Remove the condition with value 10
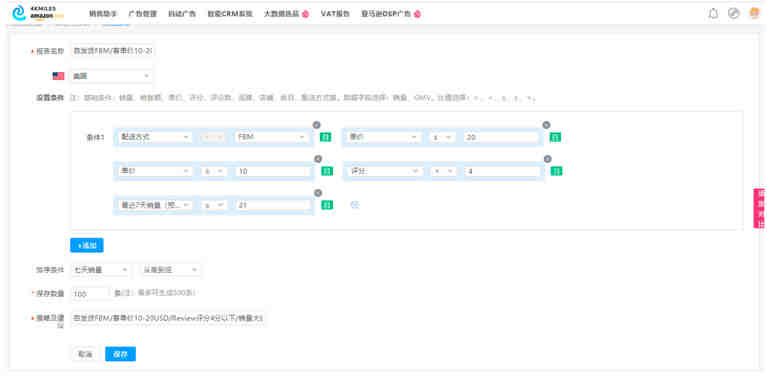 point(318,159)
